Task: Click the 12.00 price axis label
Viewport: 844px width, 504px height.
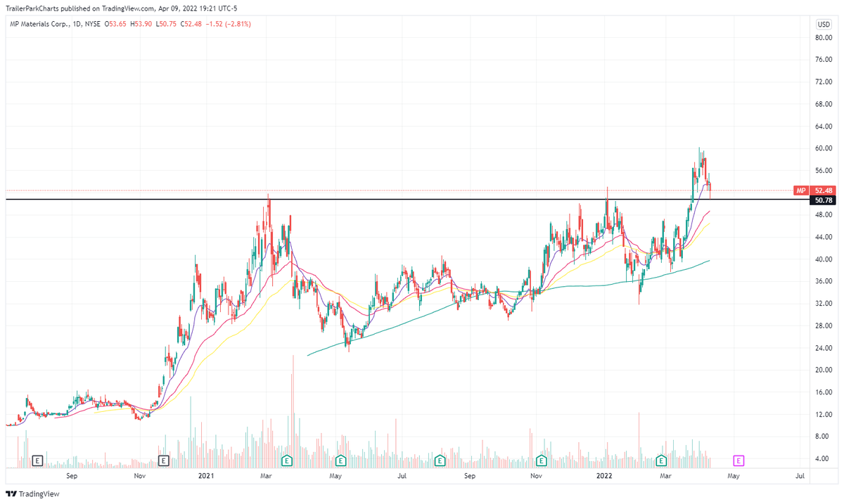Action: click(x=823, y=414)
